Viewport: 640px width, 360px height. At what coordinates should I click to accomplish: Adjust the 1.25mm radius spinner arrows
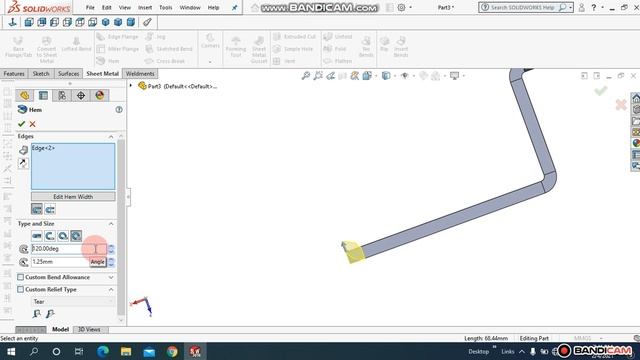(111, 262)
